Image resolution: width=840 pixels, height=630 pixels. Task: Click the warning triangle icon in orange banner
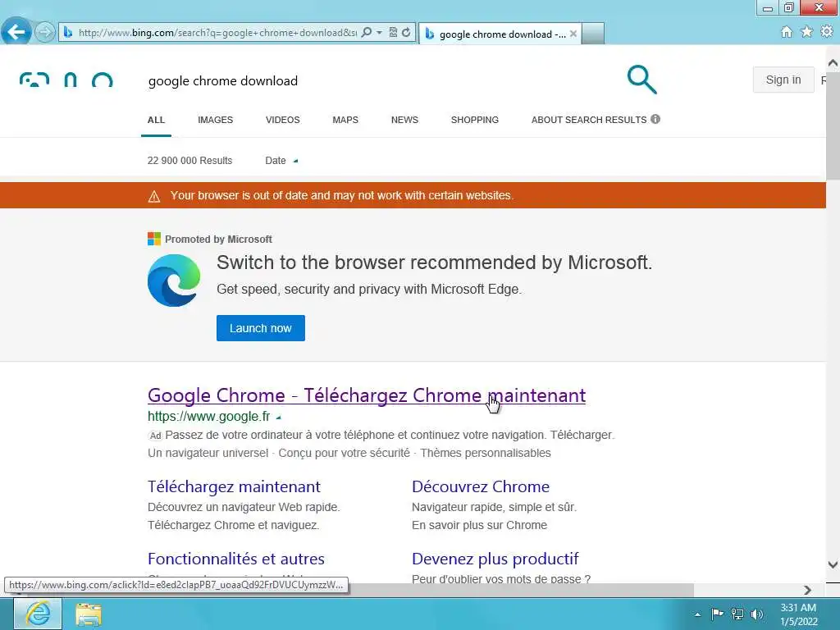coord(153,196)
